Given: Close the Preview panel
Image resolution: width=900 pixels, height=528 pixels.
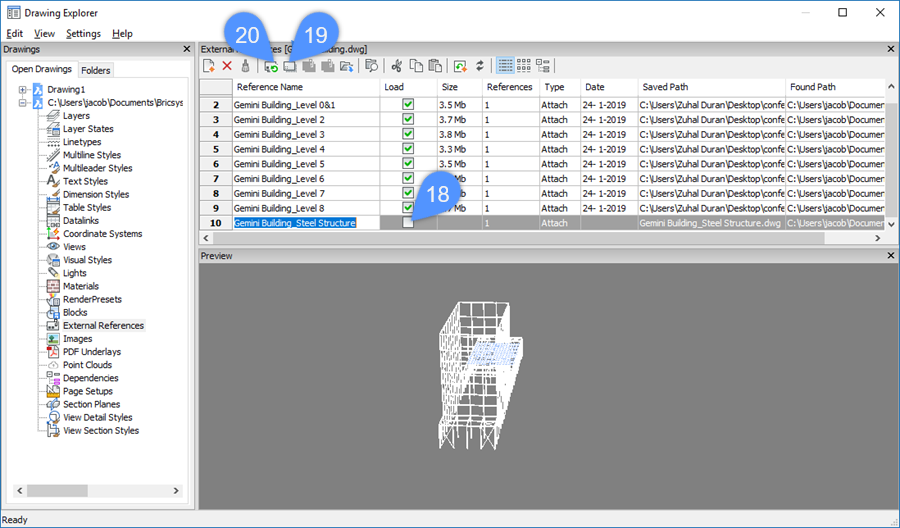Looking at the screenshot, I should [x=891, y=256].
